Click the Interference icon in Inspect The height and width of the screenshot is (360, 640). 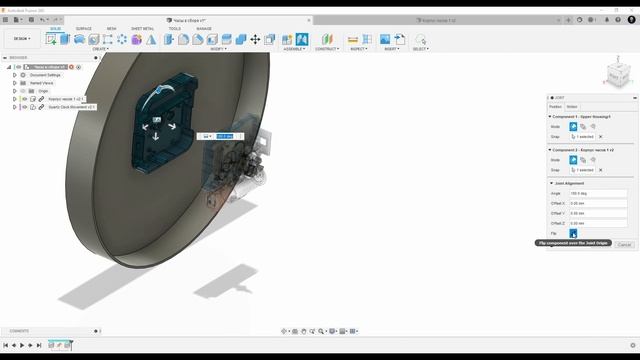click(367, 39)
